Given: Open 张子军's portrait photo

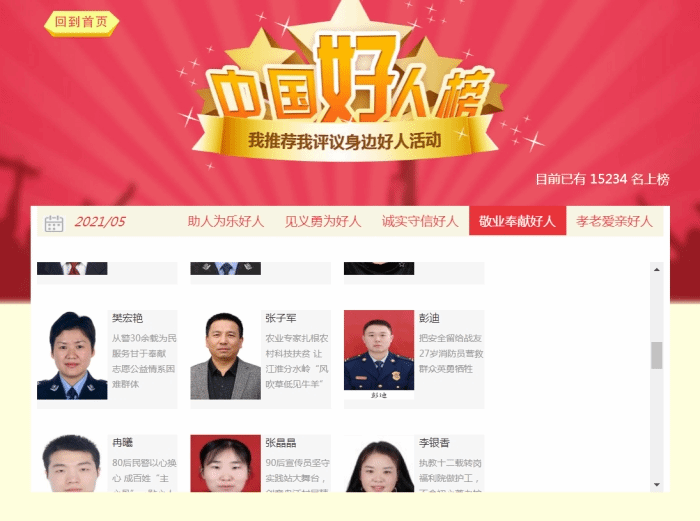Looking at the screenshot, I should tap(225, 355).
